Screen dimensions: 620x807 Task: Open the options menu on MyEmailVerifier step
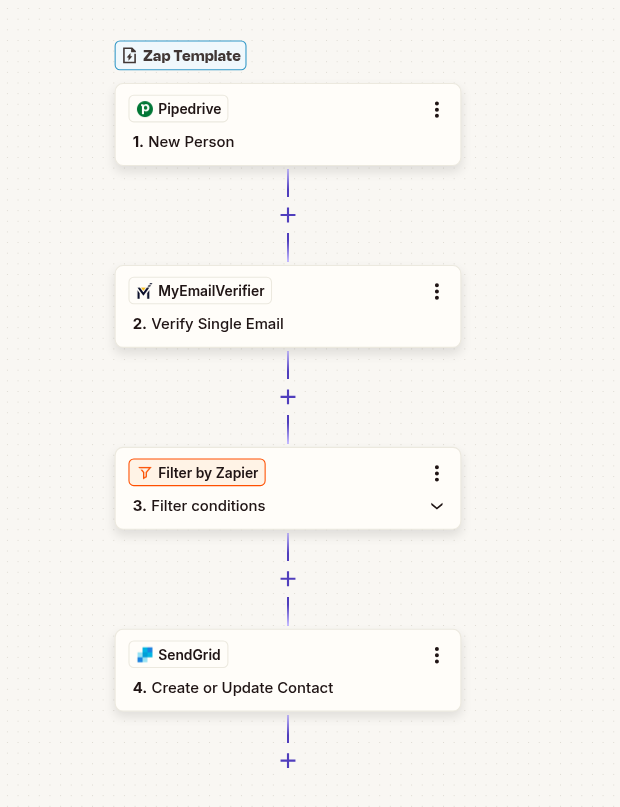point(436,291)
